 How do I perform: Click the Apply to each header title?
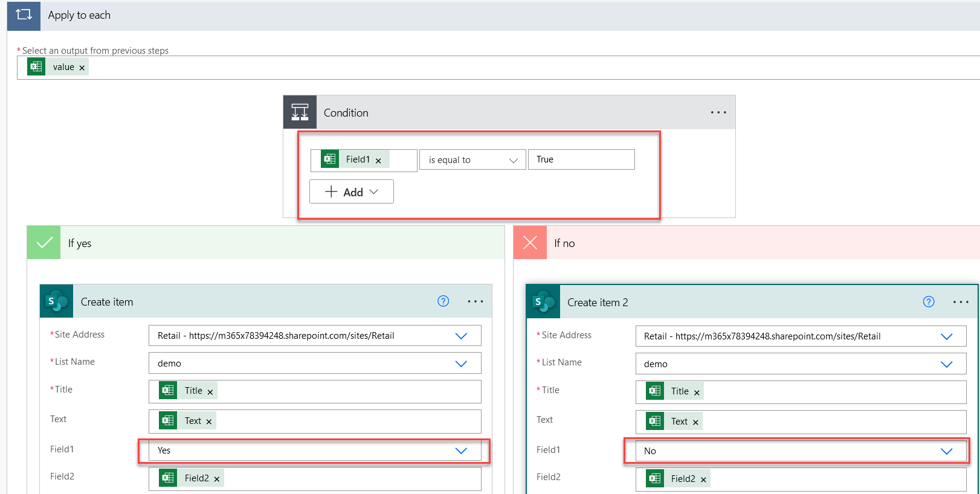click(79, 15)
